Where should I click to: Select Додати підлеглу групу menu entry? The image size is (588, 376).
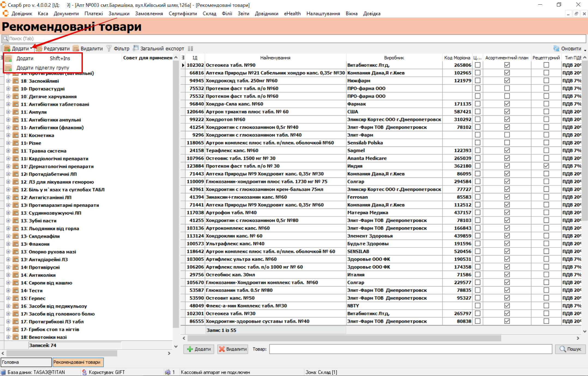coord(43,68)
